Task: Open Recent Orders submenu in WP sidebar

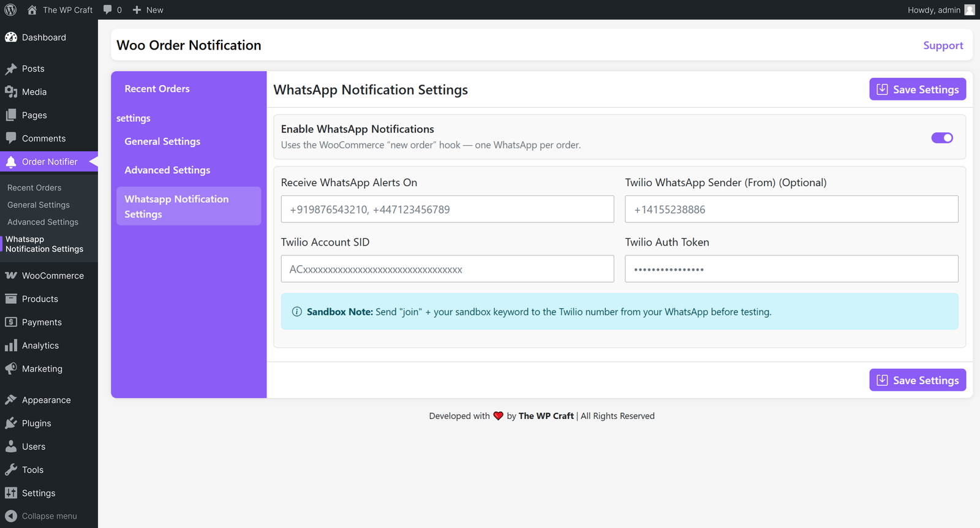Action: pyautogui.click(x=34, y=187)
